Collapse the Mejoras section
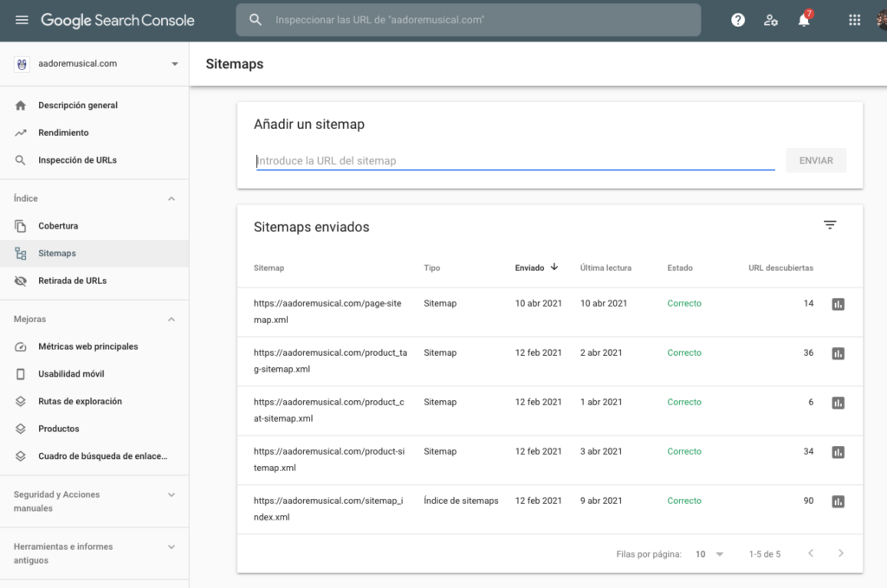Image resolution: width=887 pixels, height=588 pixels. coord(172,320)
